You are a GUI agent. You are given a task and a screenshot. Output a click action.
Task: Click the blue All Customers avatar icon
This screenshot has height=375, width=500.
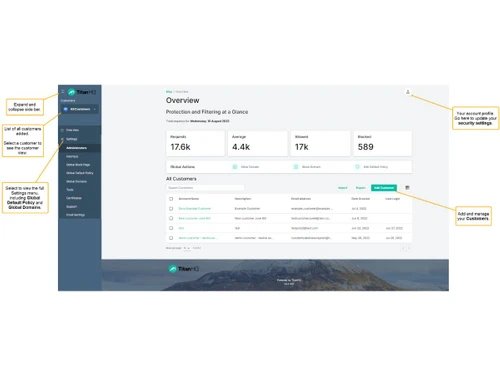point(66,109)
